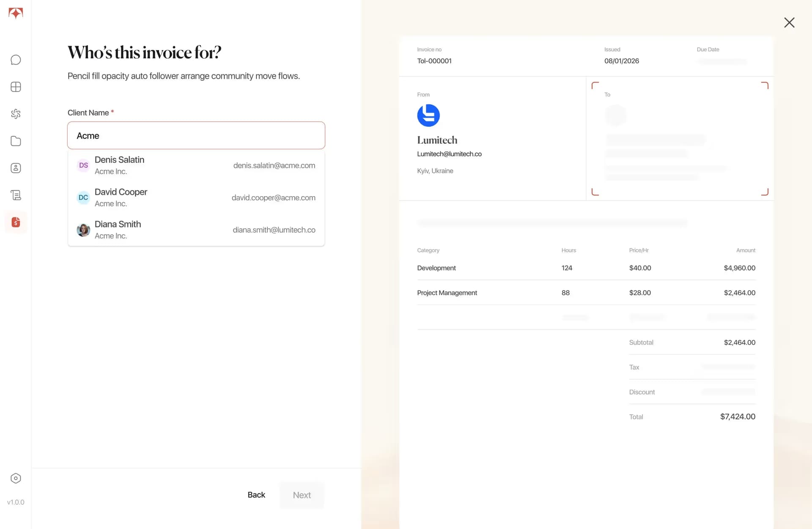Click the DC avatar for David Cooper

[83, 197]
